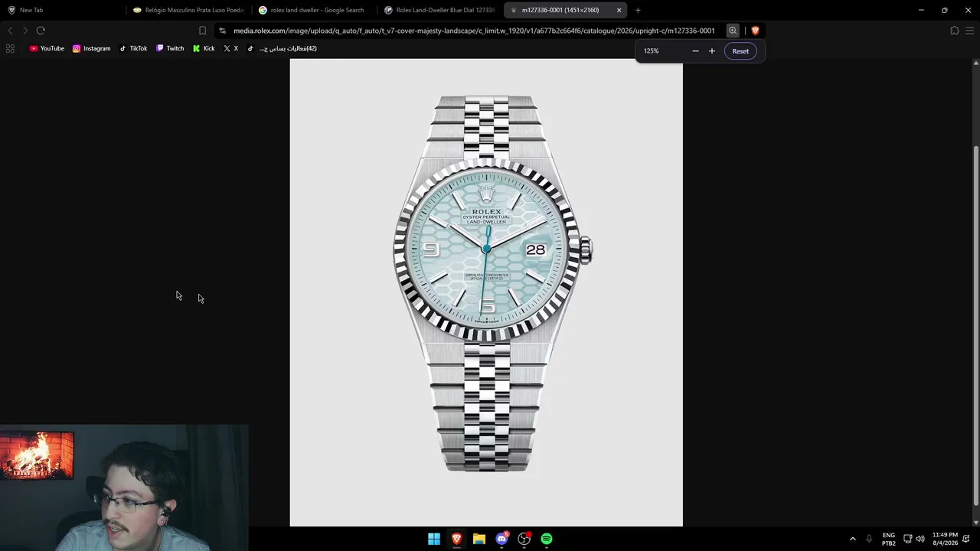Go back to the previous page

coord(10,31)
